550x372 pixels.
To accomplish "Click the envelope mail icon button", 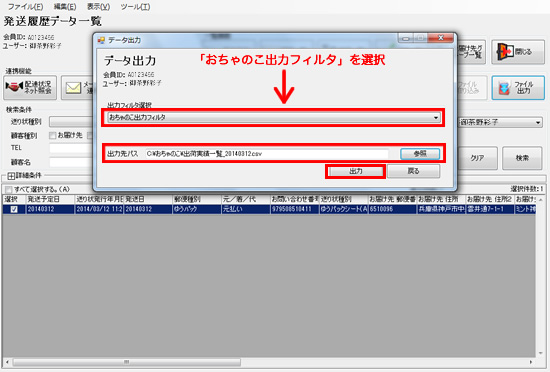I will (73, 87).
